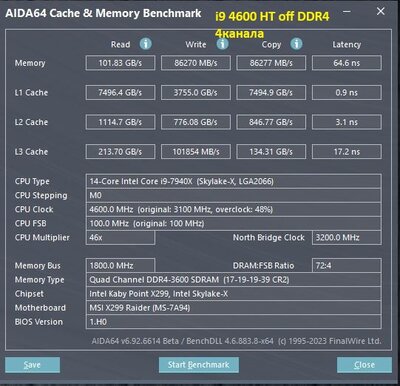Screen dimensions: 400x386
Task: Select L1 Cache write 3755.0 GB/s
Action: [x=196, y=93]
